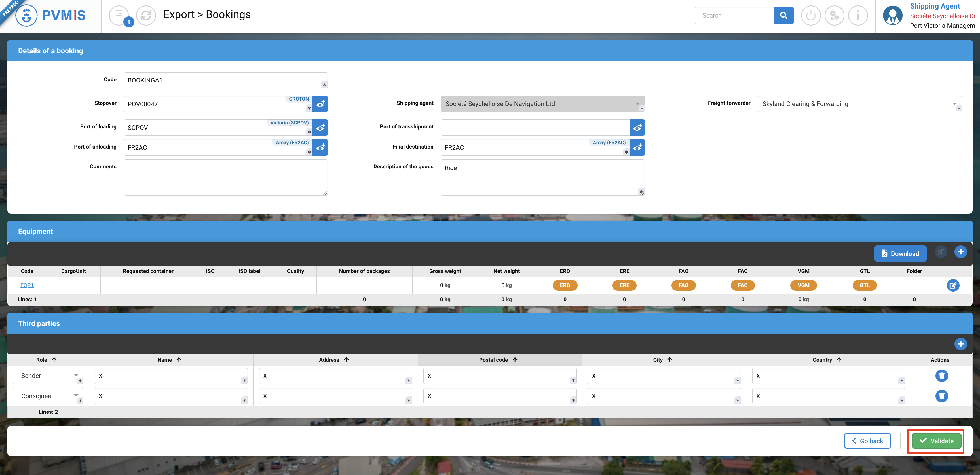Open the settings gears icon
The width and height of the screenshot is (980, 475).
(834, 16)
